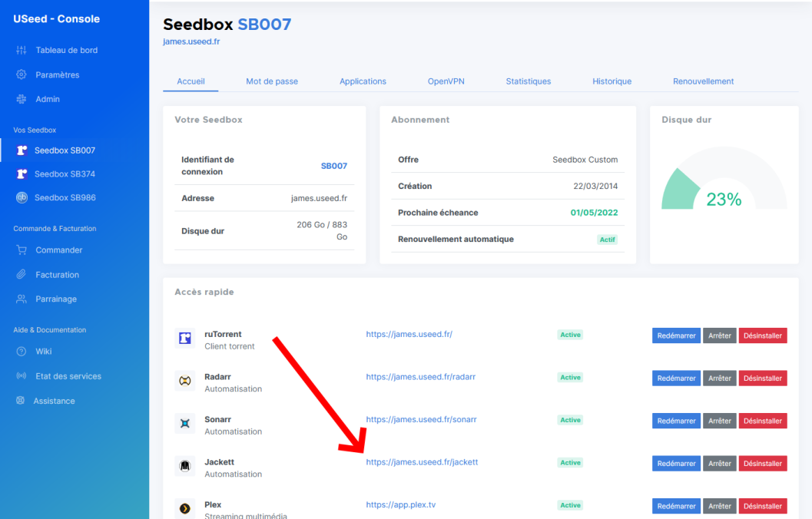
Task: Uninstall Radarr with Désinstaller button
Action: pyautogui.click(x=763, y=379)
